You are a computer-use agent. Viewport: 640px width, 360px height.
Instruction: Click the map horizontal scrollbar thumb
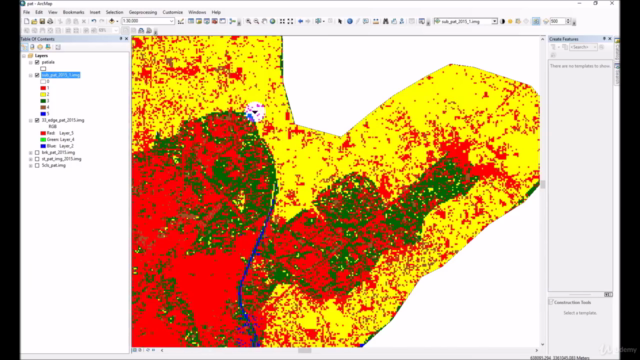(304, 350)
